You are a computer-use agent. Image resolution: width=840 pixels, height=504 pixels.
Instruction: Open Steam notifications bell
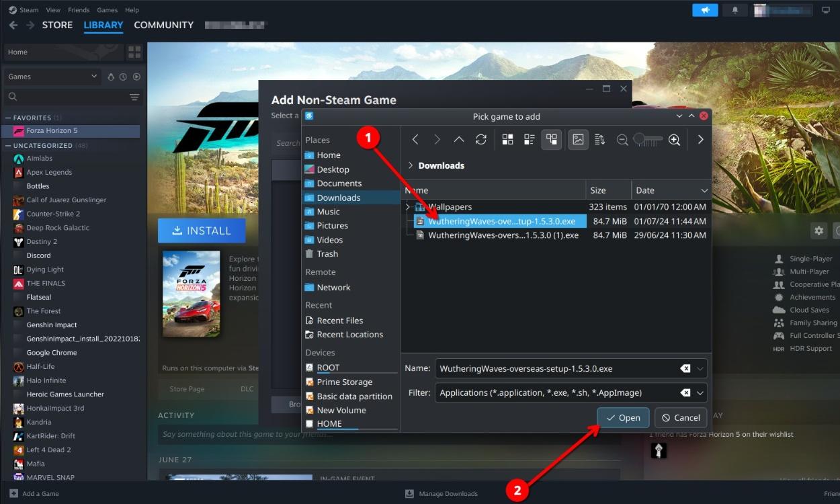[x=734, y=10]
